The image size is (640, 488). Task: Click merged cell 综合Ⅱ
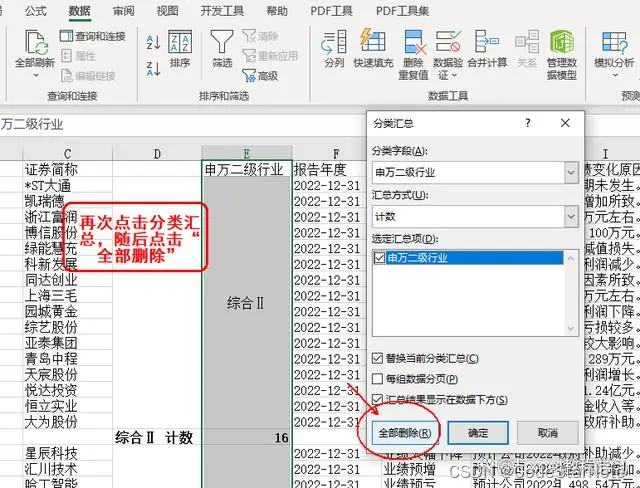coord(247,303)
